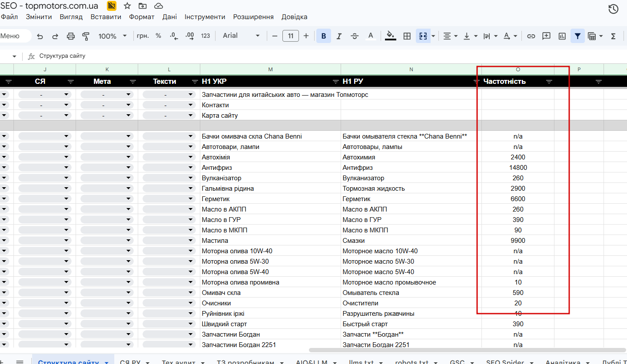Click the undo arrow icon
The height and width of the screenshot is (364, 627).
click(x=40, y=36)
